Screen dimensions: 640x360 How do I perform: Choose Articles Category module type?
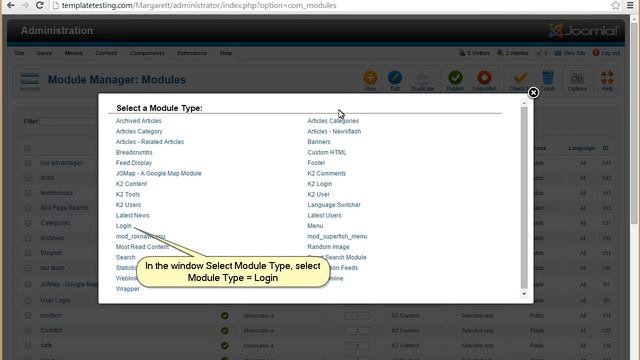(139, 131)
